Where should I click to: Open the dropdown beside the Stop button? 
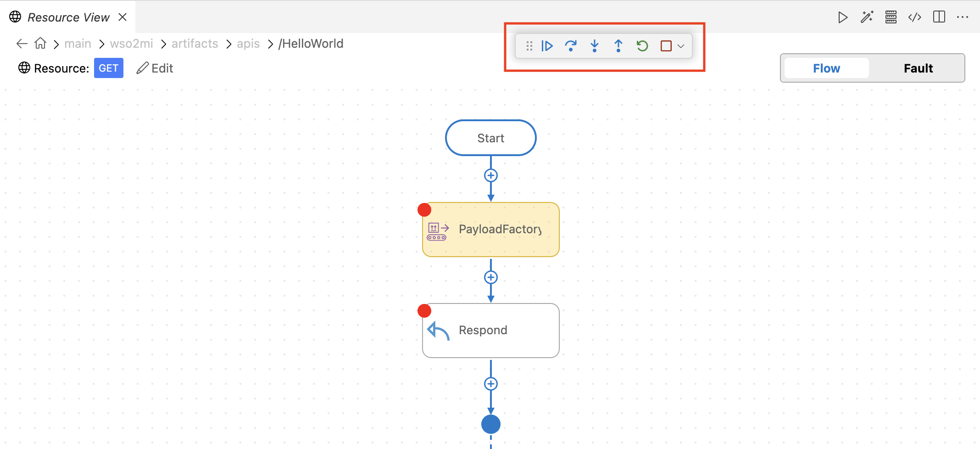click(x=681, y=46)
